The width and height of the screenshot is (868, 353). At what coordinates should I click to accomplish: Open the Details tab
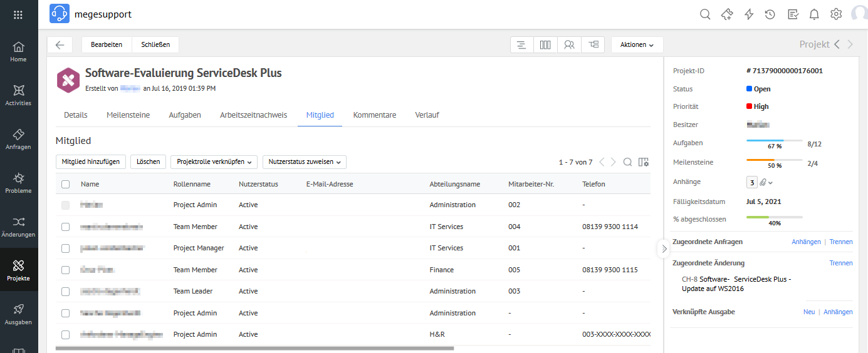tap(76, 115)
